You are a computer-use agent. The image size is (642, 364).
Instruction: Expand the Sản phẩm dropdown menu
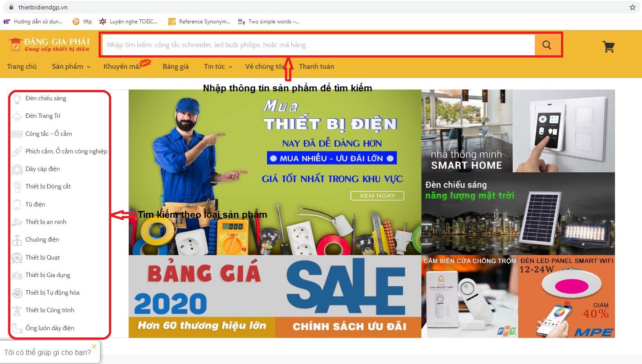click(71, 67)
